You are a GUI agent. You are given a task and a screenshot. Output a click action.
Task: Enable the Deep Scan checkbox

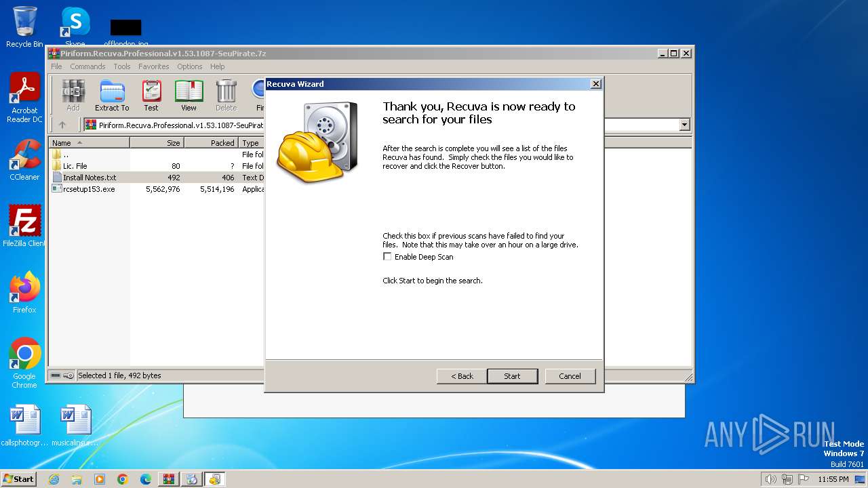pos(387,257)
